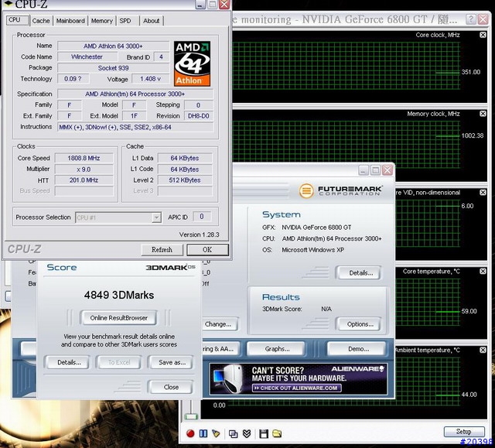This screenshot has width=495, height=448.
Task: Click the 4849 3DMarks score text
Action: pyautogui.click(x=119, y=296)
